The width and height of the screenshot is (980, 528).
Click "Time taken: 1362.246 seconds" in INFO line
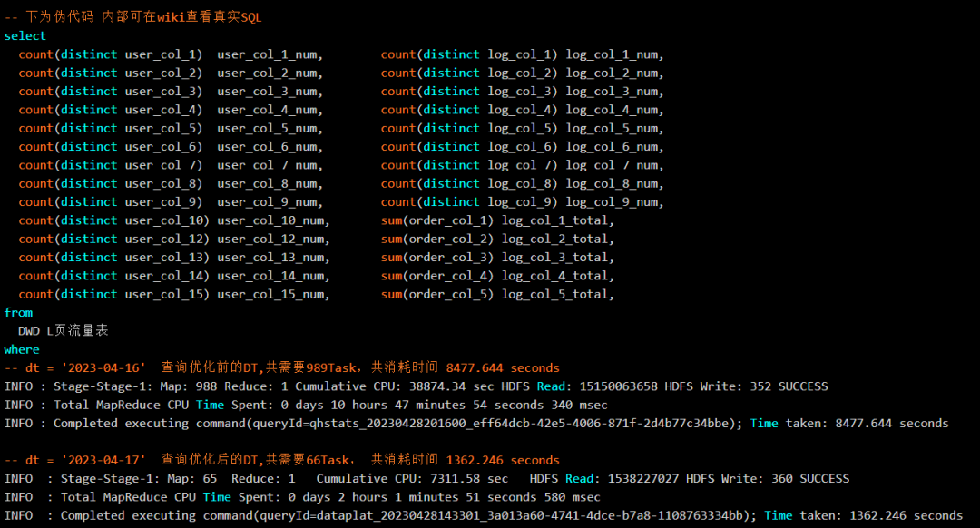coord(864,515)
